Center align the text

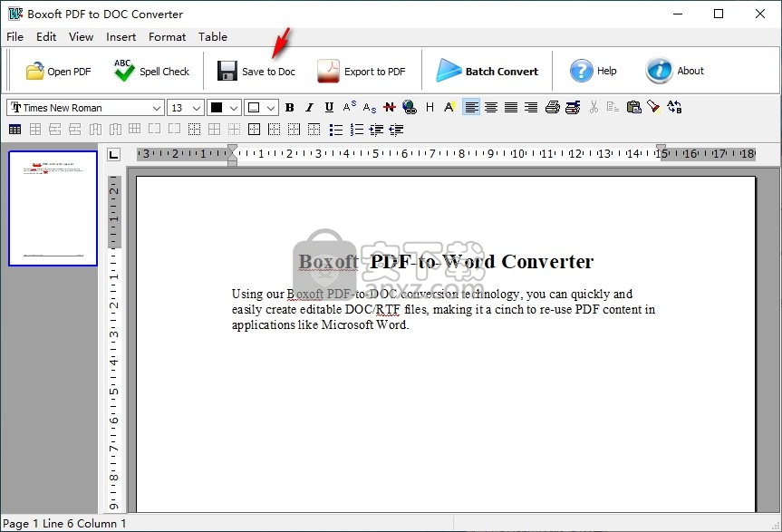pyautogui.click(x=491, y=107)
